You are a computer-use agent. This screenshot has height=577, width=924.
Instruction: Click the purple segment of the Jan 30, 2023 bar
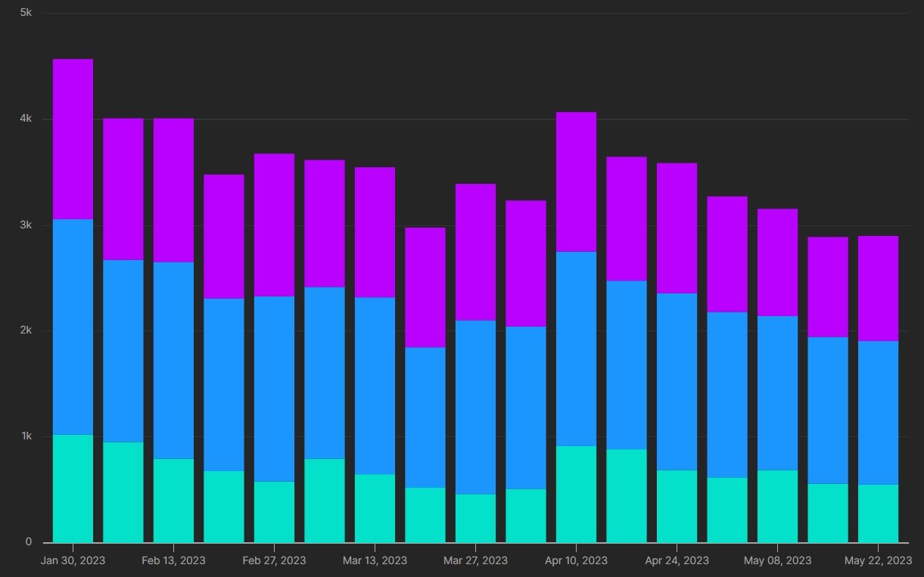tap(73, 139)
